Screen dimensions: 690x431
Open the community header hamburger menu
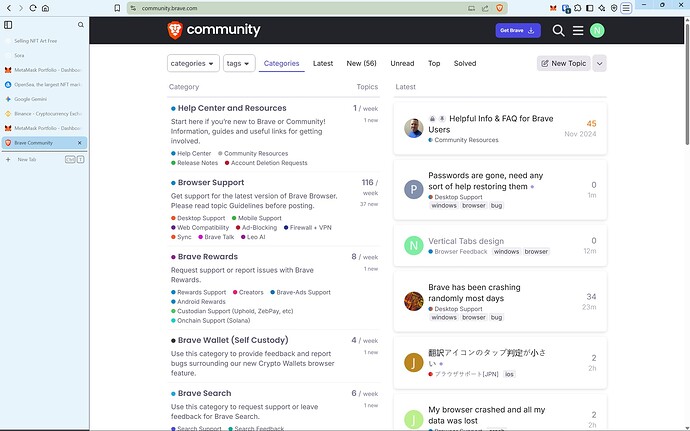click(x=578, y=30)
